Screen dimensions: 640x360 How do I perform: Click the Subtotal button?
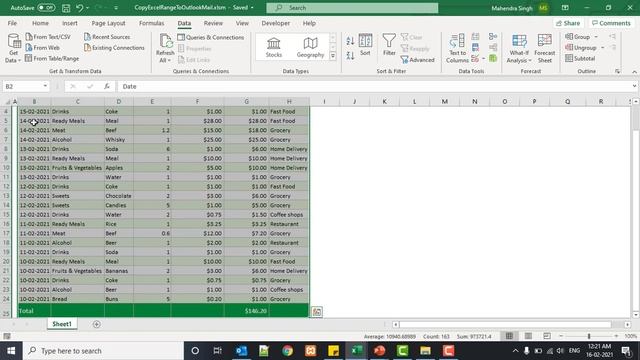[x=580, y=58]
